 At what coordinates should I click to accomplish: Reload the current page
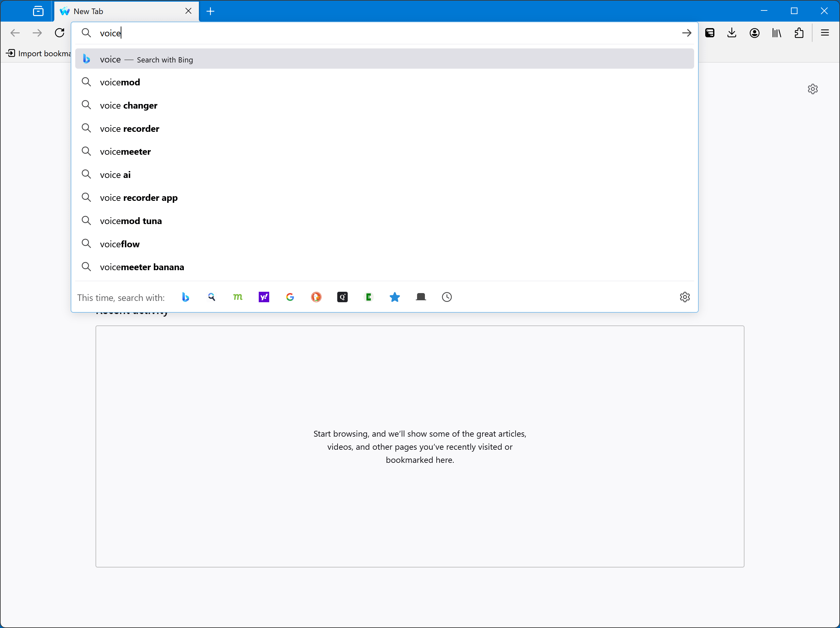point(59,33)
